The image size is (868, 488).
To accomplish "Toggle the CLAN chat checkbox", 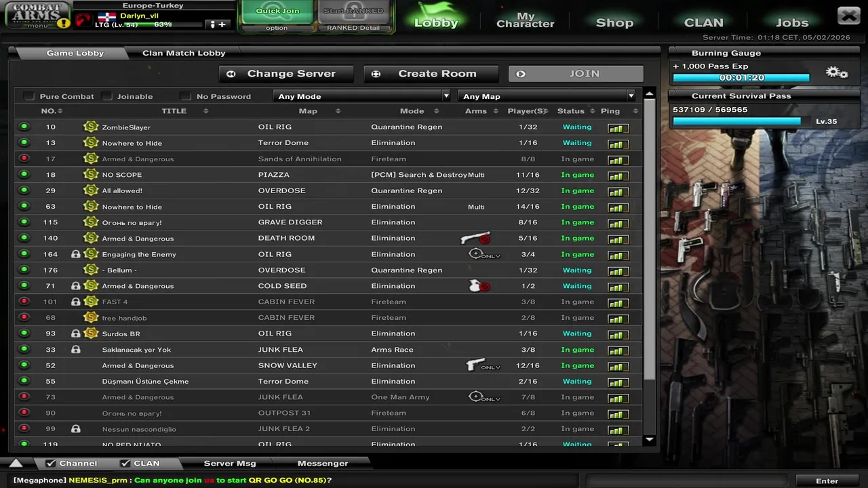I will pyautogui.click(x=125, y=464).
